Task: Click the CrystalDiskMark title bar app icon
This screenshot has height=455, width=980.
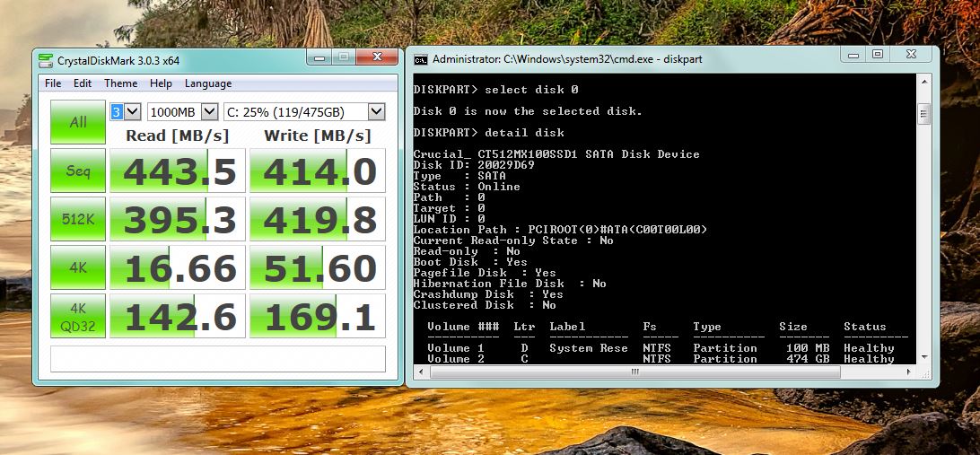Action: point(45,60)
